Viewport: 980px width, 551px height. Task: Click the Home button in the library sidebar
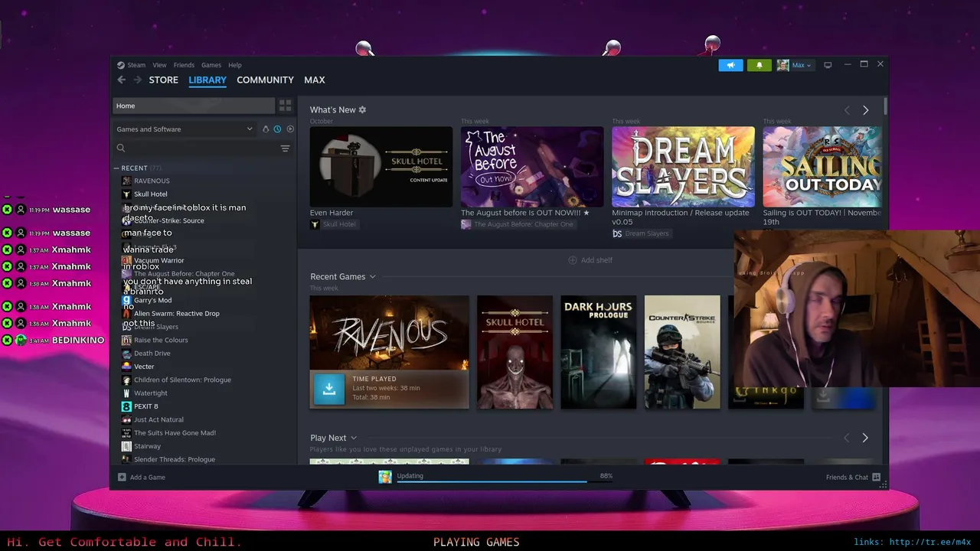194,106
